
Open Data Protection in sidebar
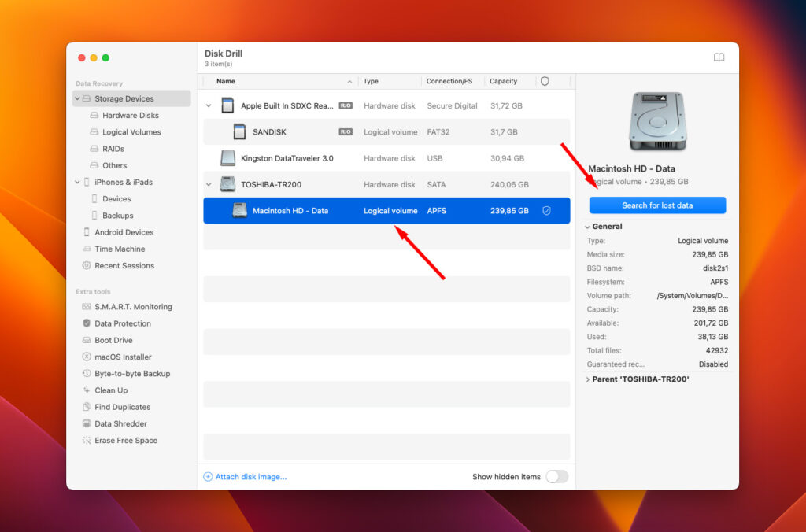point(122,323)
